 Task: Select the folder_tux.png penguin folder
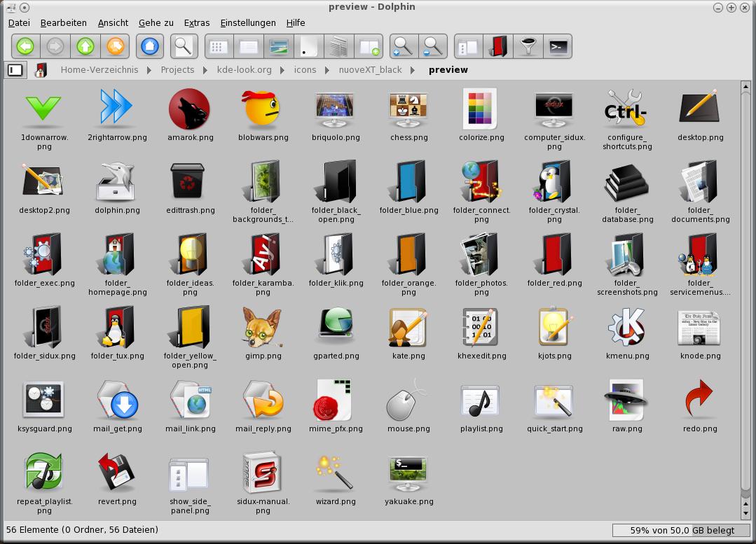[117, 327]
